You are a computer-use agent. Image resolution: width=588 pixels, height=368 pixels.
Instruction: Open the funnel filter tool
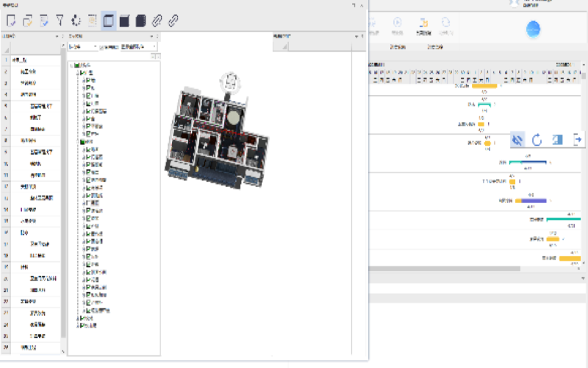point(60,21)
